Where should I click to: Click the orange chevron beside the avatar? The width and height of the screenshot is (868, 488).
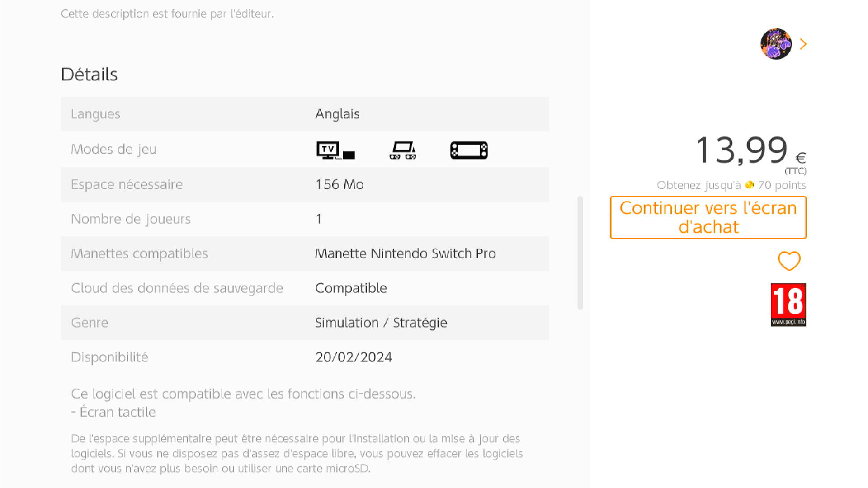(803, 44)
